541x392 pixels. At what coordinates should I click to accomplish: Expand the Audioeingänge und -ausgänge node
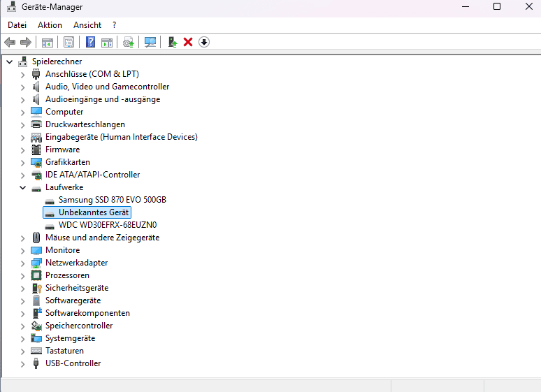[23, 100]
